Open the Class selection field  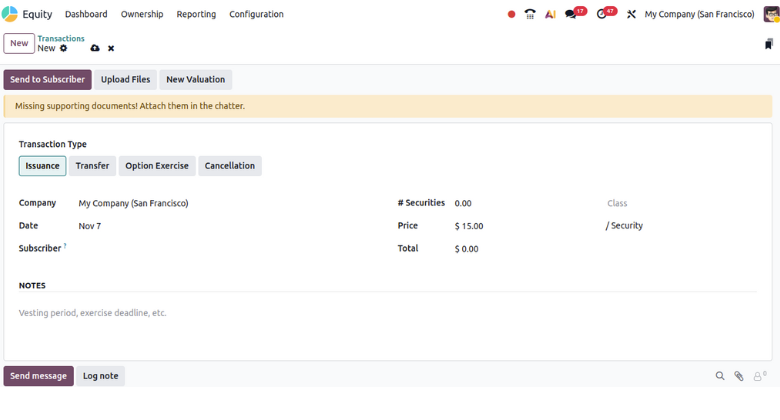[680, 203]
